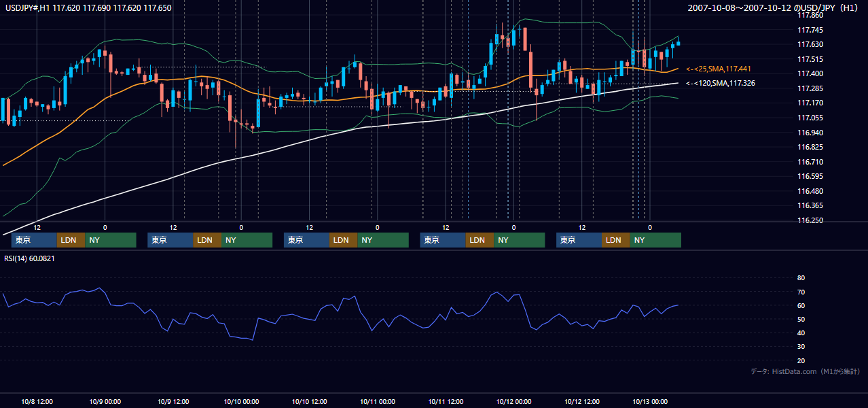868x408 pixels.
Task: Select the NY session block above 10/13 00:00
Action: [655, 240]
